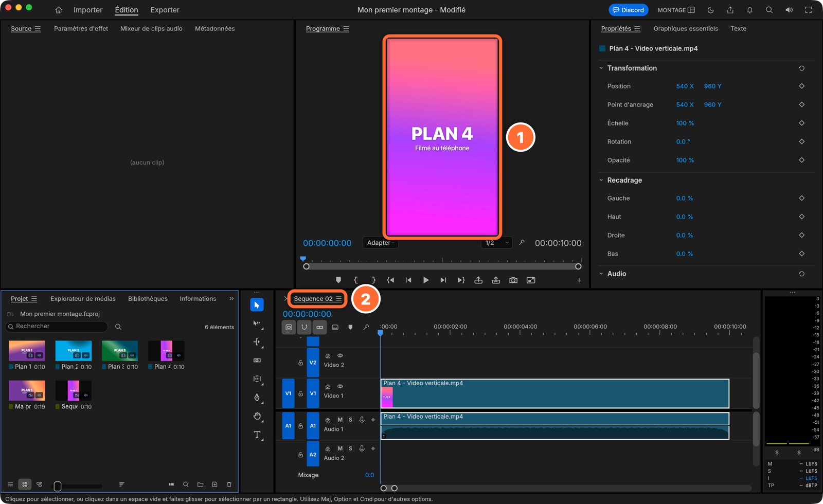
Task: Click the Rechercher search field in Project
Action: click(57, 327)
